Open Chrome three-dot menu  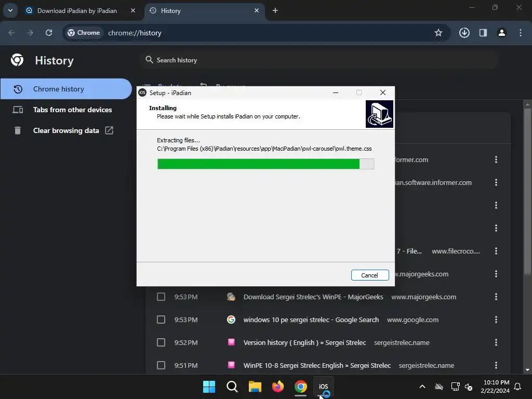tap(521, 33)
